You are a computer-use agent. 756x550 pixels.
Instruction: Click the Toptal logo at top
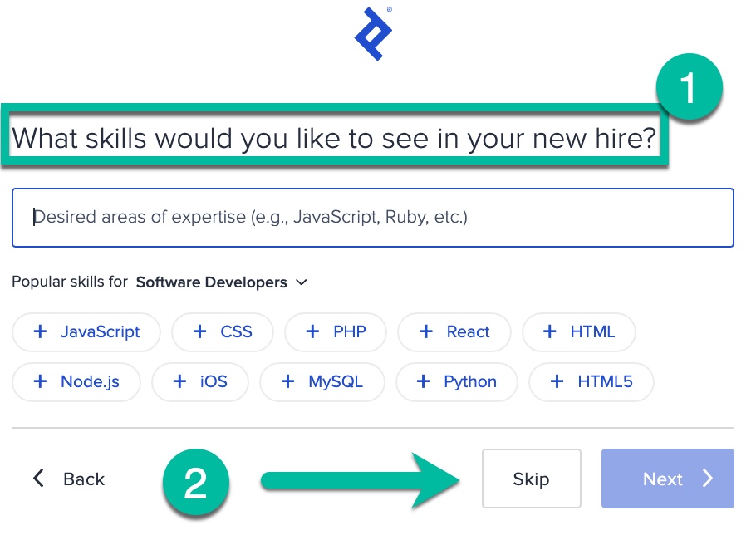[x=373, y=36]
